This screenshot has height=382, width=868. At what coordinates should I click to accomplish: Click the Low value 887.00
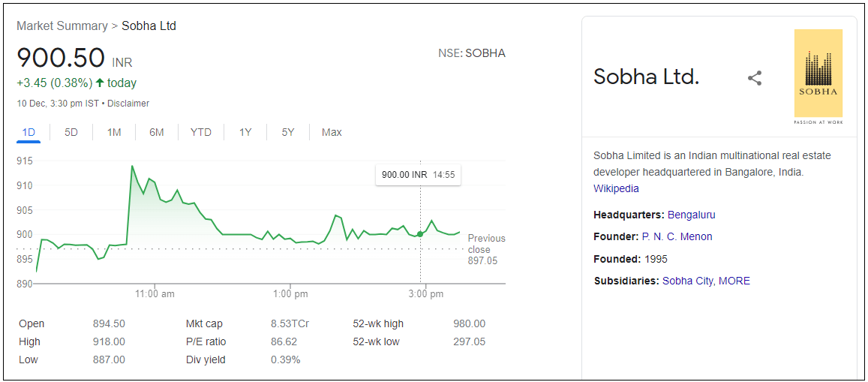(x=109, y=359)
